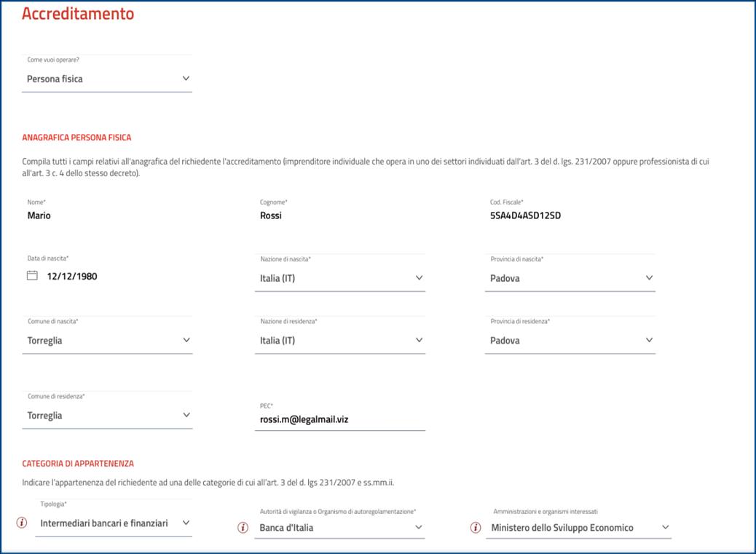This screenshot has height=554, width=756.
Task: Open Provincia di nascita dropdown
Action: click(x=570, y=278)
